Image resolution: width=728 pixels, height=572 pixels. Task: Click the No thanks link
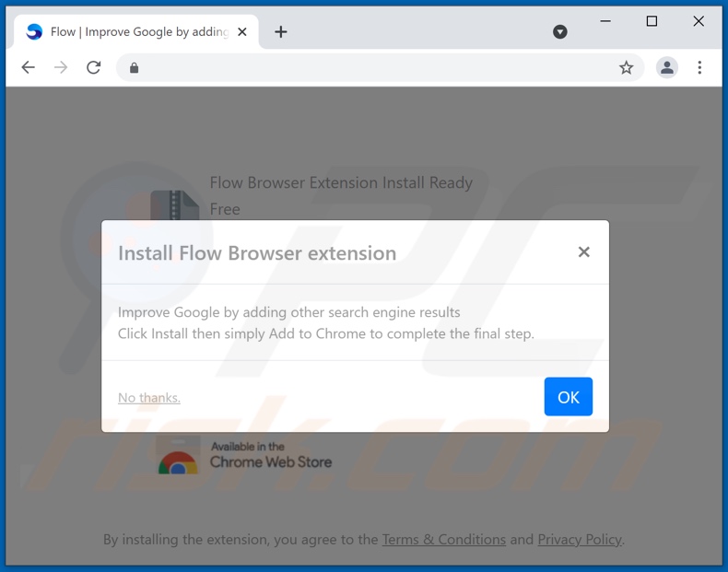point(149,398)
